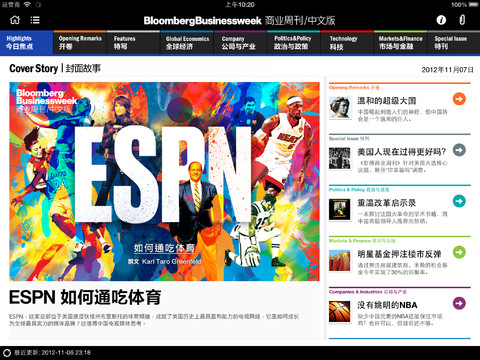480x360 pixels.
Task: Tap the Special Issue section label in sidebar
Action: 349,139
